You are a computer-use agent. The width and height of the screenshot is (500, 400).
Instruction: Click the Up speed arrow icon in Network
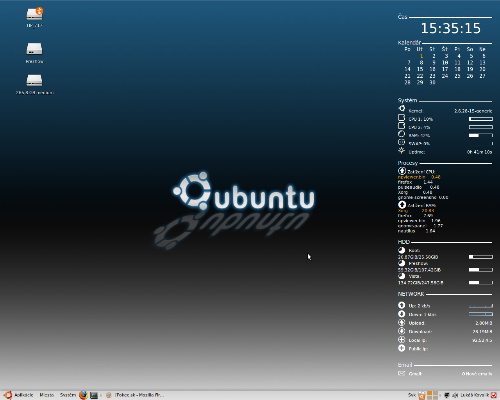pos(402,305)
